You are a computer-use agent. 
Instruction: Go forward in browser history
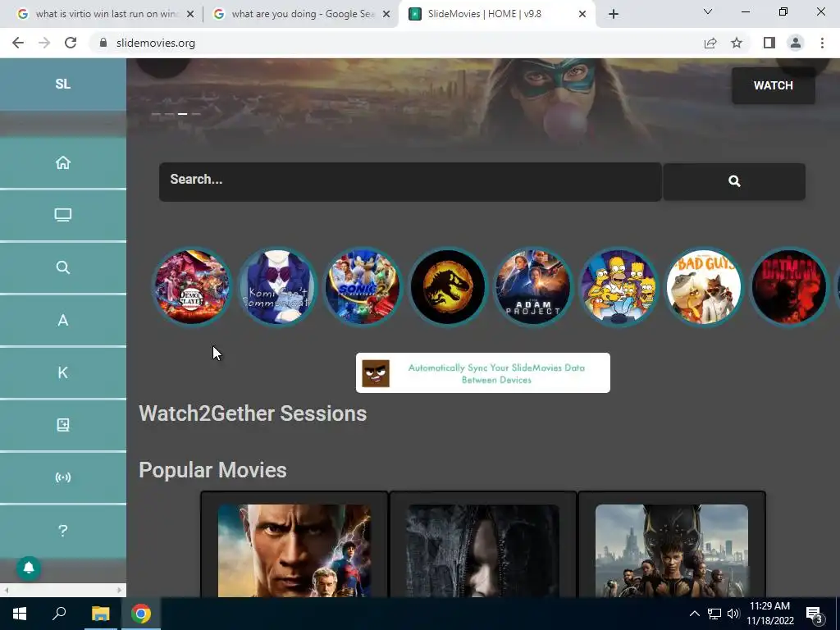(44, 43)
